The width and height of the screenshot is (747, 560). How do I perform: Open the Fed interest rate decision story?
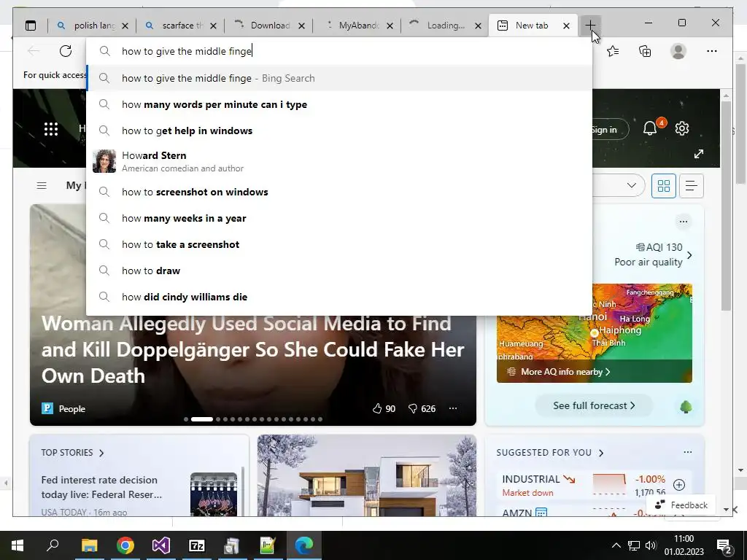pos(101,487)
